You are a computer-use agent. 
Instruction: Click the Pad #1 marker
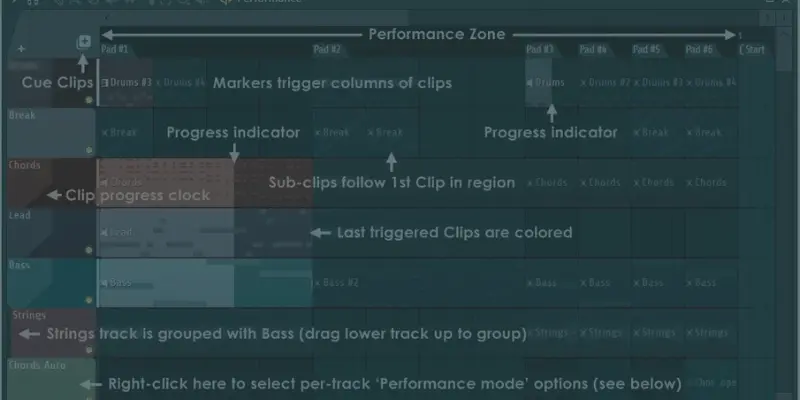[115, 49]
